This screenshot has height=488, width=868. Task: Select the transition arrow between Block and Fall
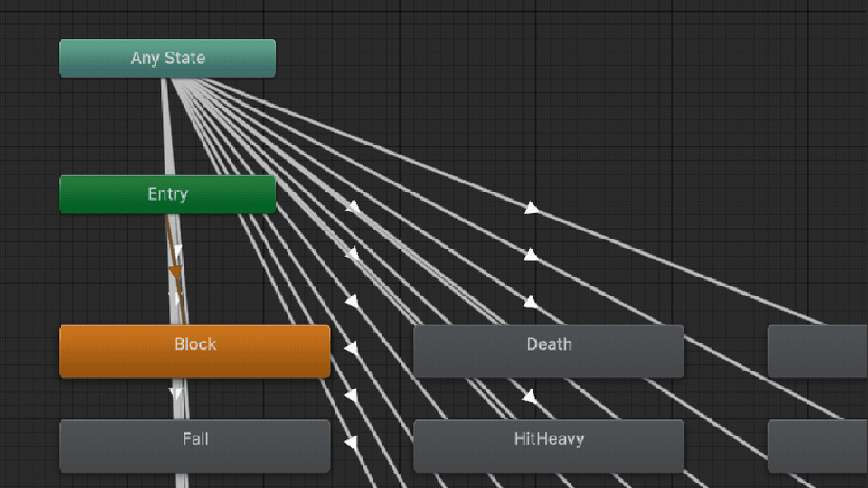175,393
